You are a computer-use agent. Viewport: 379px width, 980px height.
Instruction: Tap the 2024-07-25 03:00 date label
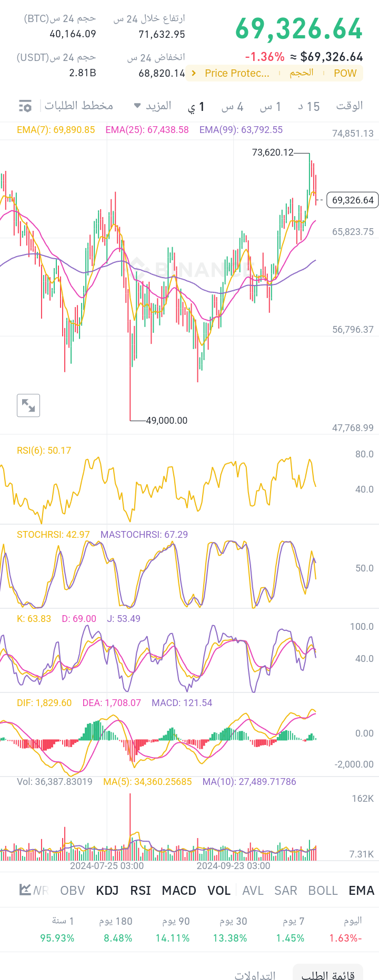(107, 866)
